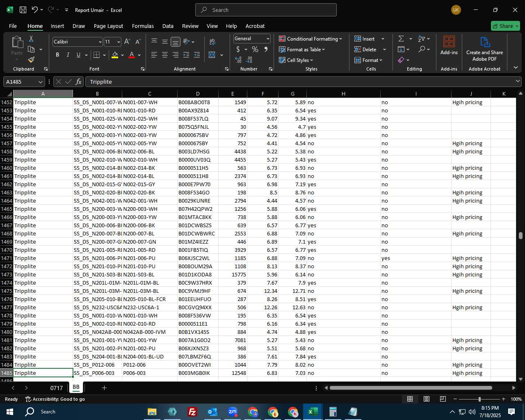
Task: Apply Comma Style number format
Action: 266,49
